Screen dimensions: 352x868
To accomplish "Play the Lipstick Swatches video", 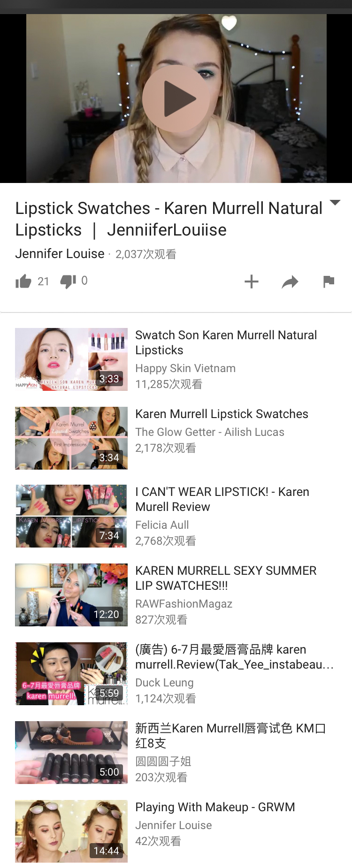I will click(x=176, y=99).
